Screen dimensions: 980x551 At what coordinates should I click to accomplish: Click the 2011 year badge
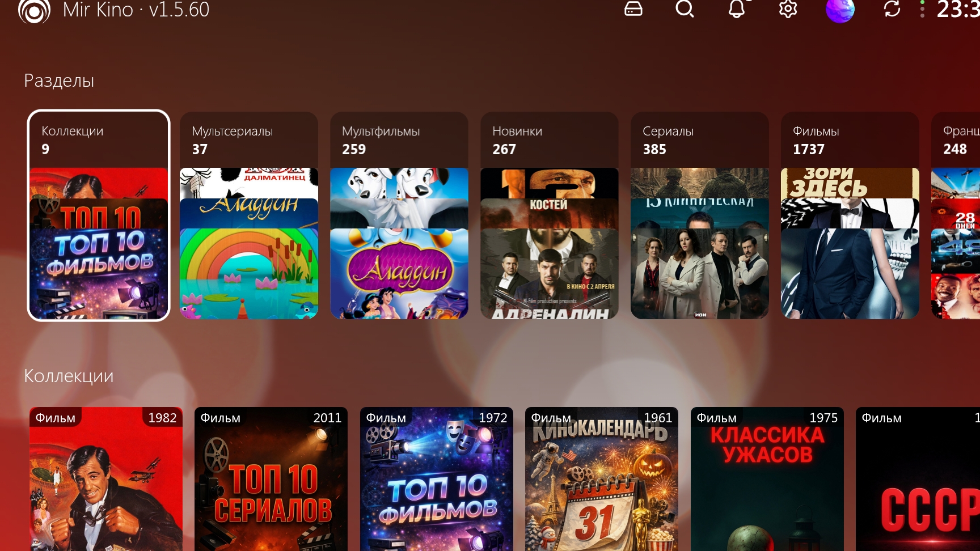coord(327,418)
